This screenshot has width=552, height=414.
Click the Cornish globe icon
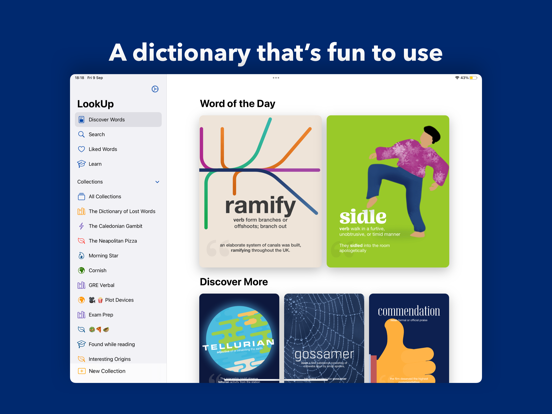click(x=81, y=270)
